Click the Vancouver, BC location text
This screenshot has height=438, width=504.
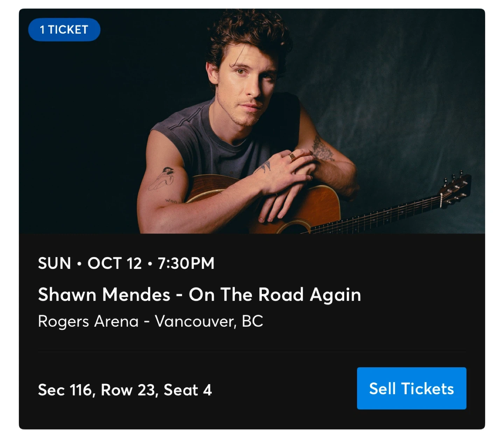pyautogui.click(x=209, y=321)
